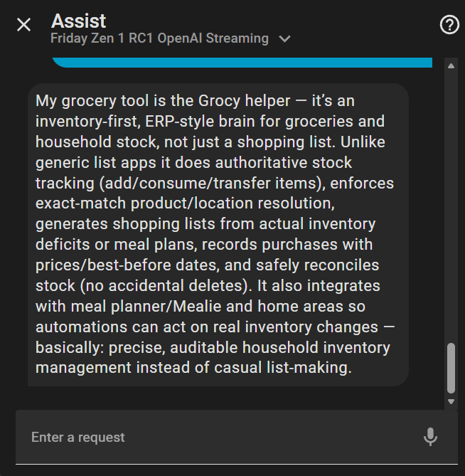
Task: Focus the "Enter a request" input field
Action: point(213,437)
